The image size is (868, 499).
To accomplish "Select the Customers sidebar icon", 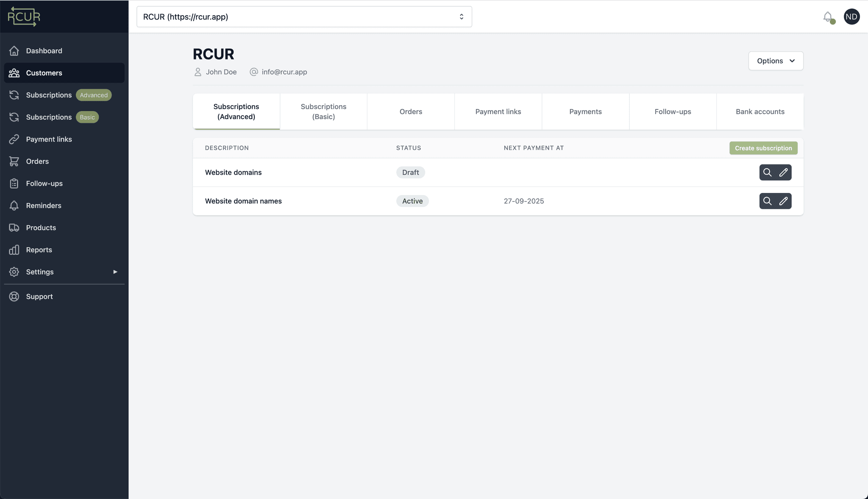I will point(14,72).
